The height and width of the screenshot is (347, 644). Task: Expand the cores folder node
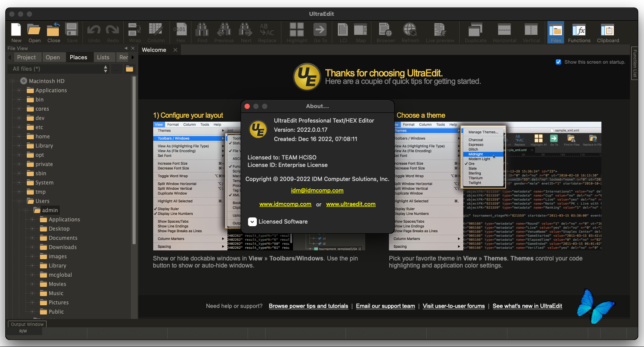[x=19, y=109]
